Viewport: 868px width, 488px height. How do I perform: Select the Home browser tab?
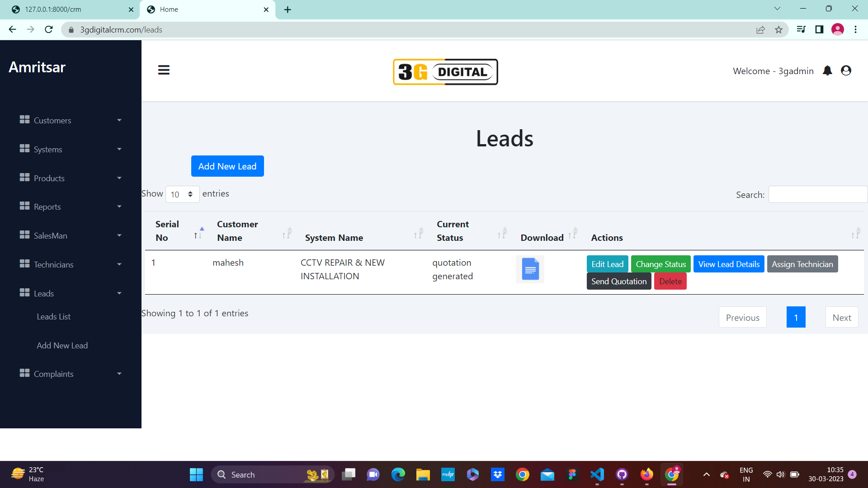tap(208, 9)
